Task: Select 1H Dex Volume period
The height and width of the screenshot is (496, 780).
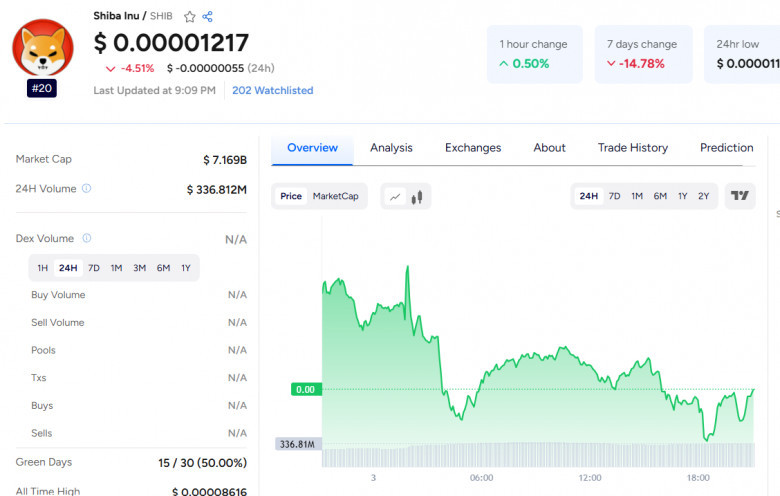Action: (43, 268)
